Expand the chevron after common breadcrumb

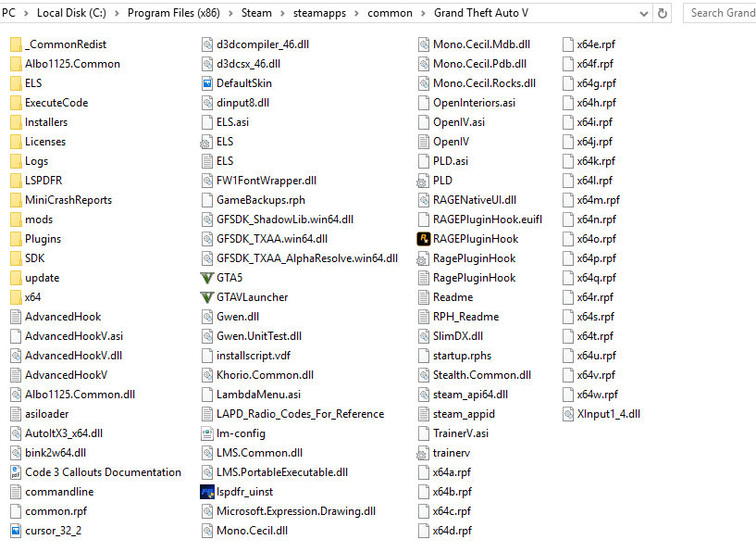tap(423, 14)
